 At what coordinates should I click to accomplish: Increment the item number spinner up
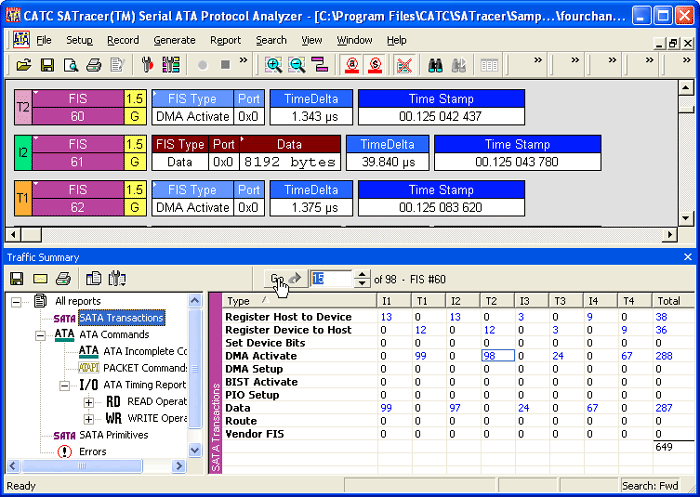pyautogui.click(x=362, y=275)
